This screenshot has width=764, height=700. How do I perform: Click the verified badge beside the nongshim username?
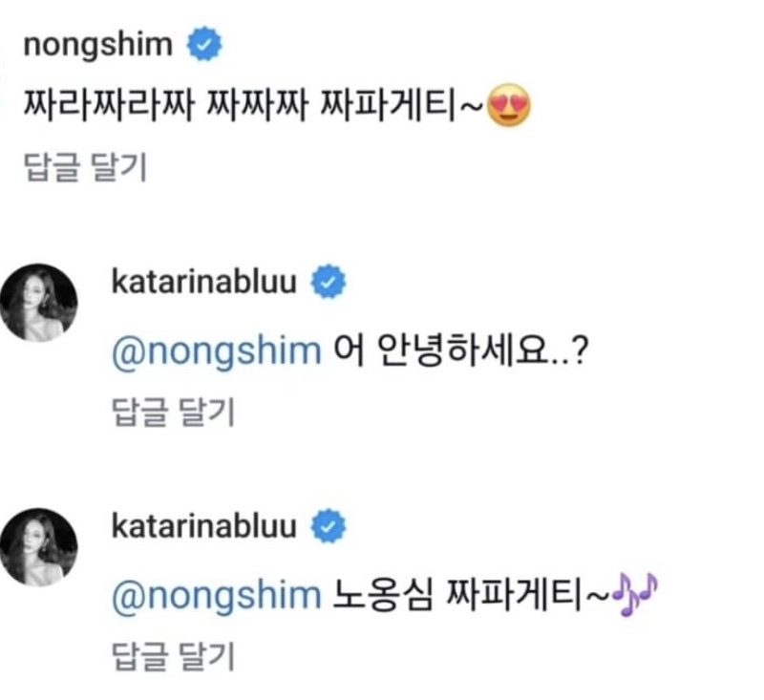[203, 44]
